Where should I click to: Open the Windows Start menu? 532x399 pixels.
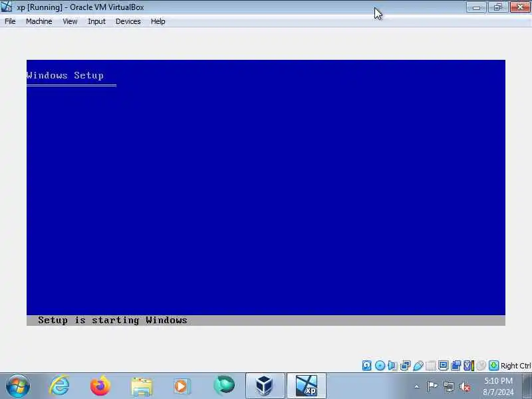[18, 386]
